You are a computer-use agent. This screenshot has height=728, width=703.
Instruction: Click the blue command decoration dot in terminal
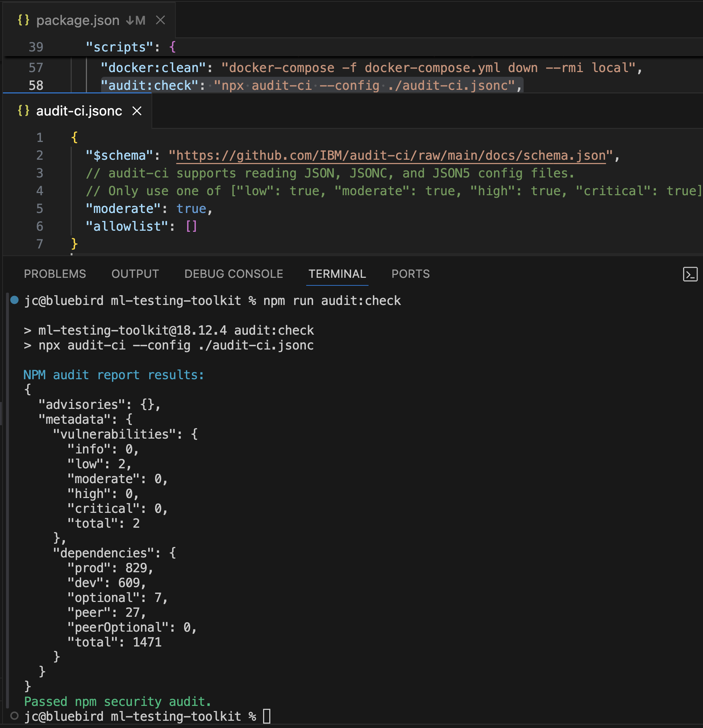click(14, 300)
